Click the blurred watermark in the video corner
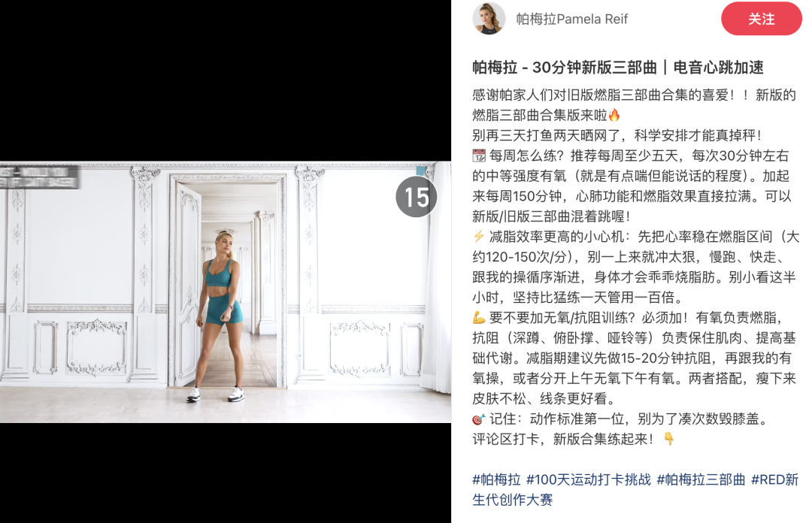 [40, 177]
